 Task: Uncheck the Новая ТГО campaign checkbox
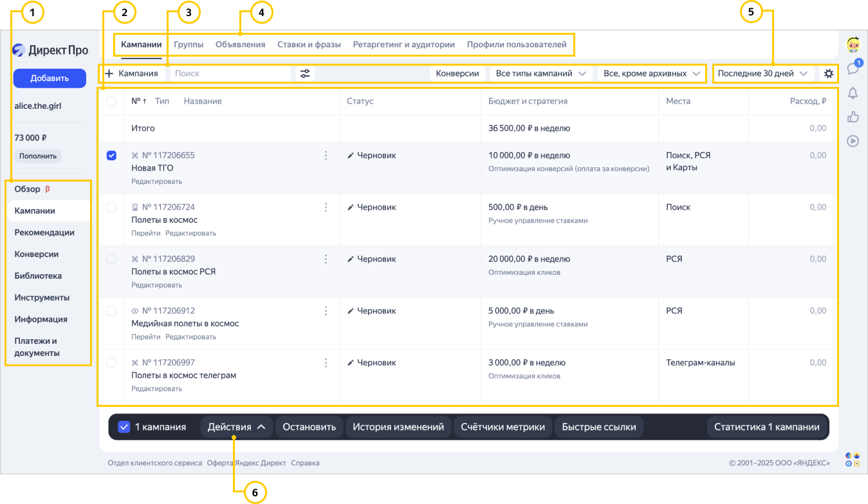111,156
